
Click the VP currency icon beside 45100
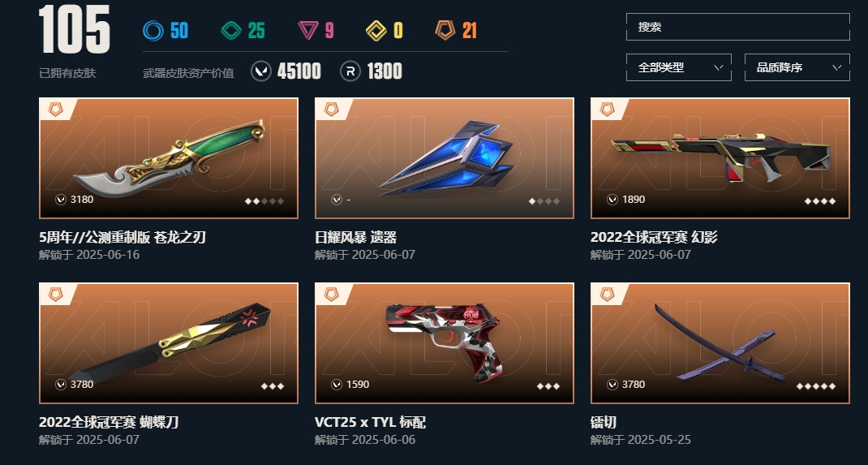coord(261,71)
